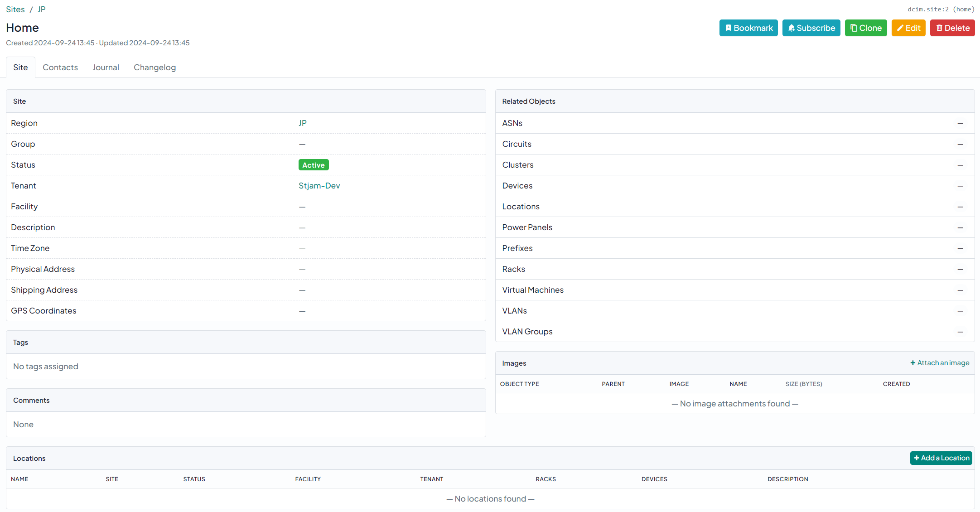Click the JP breadcrumb link
Screen dimensions: 980x512
[41, 10]
